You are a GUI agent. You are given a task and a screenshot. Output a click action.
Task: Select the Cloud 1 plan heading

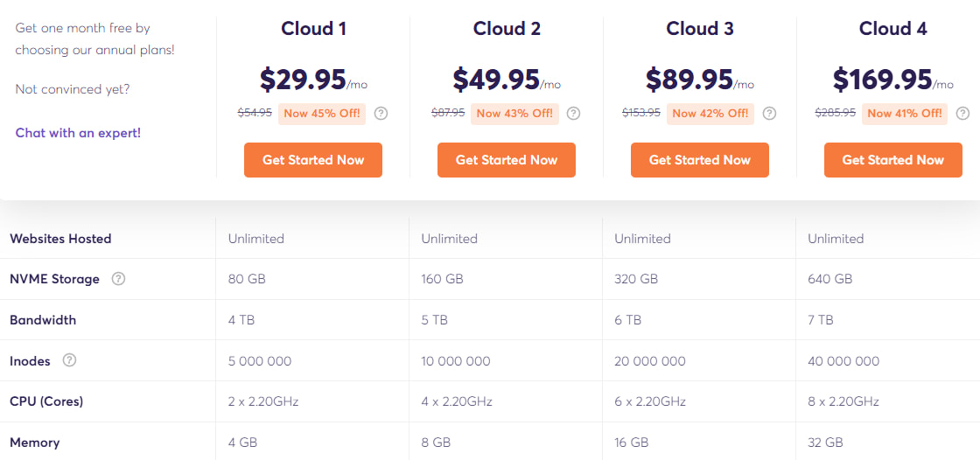pos(313,29)
